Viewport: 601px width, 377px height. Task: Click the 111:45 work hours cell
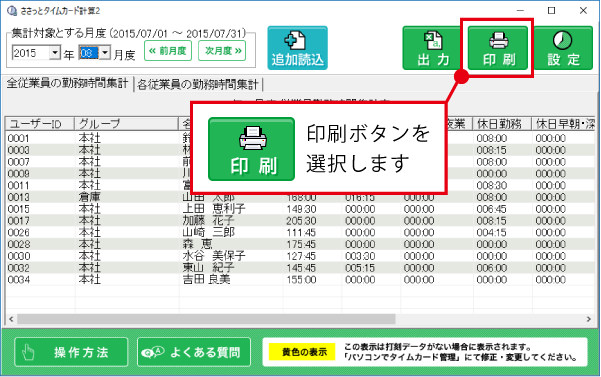(x=301, y=233)
